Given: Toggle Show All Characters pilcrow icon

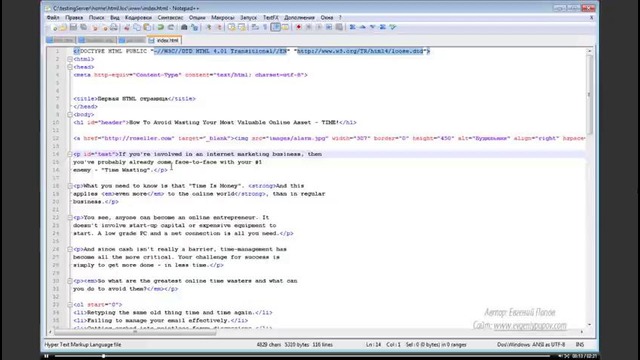Looking at the screenshot, I should (265, 27).
